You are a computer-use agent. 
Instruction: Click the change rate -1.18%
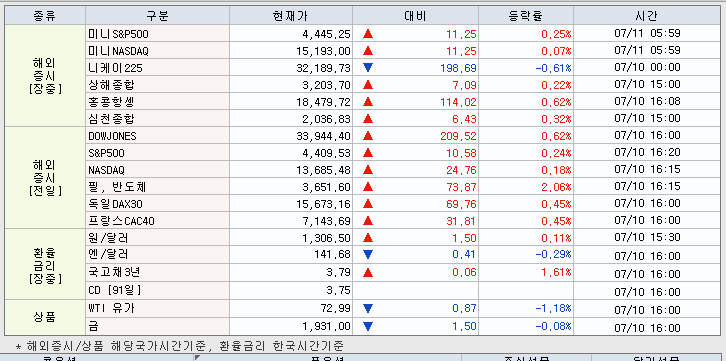(x=553, y=309)
